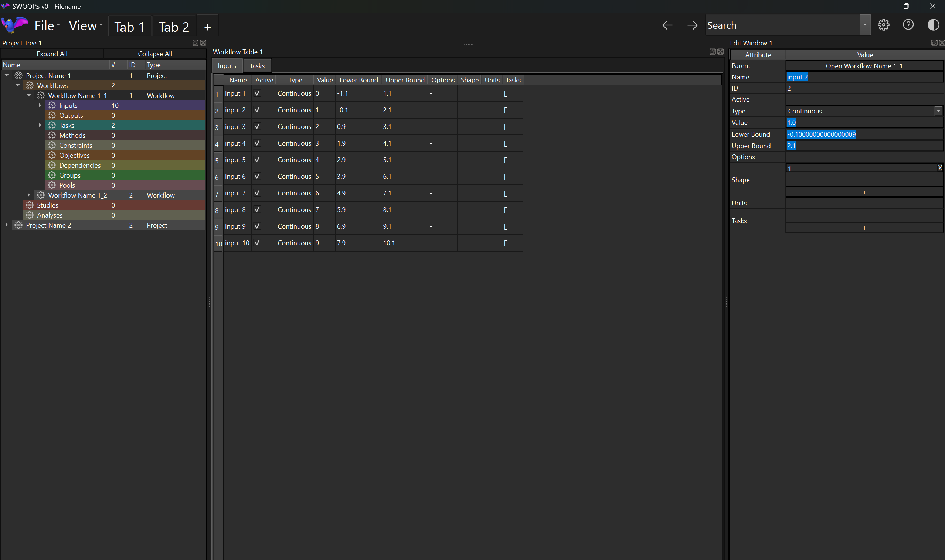Click the Expand All button

point(52,53)
